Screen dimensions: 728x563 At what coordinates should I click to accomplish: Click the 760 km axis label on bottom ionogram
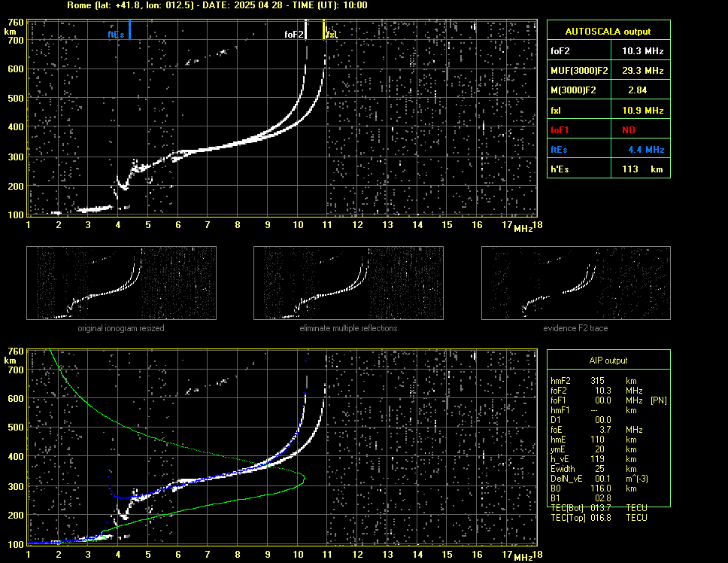pyautogui.click(x=16, y=351)
